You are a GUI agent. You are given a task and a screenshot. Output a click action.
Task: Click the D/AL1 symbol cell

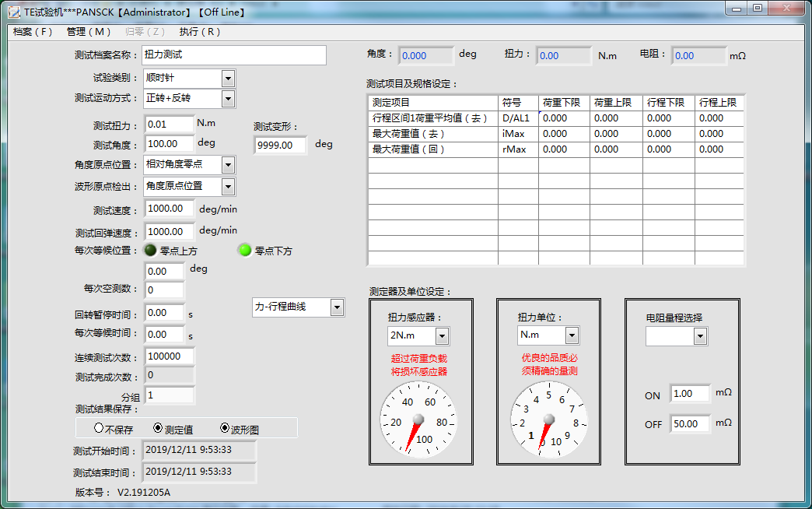(x=518, y=118)
